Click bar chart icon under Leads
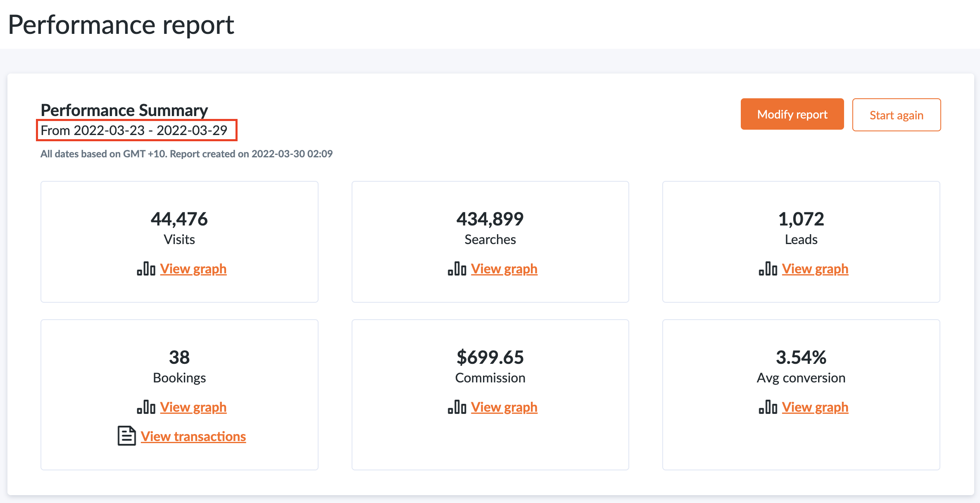Viewport: 980px width, 503px height. pyautogui.click(x=768, y=269)
